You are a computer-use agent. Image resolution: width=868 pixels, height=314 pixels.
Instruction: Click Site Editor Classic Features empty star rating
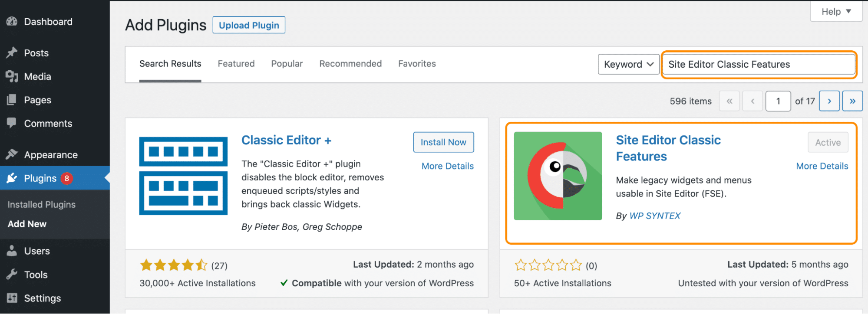point(548,265)
